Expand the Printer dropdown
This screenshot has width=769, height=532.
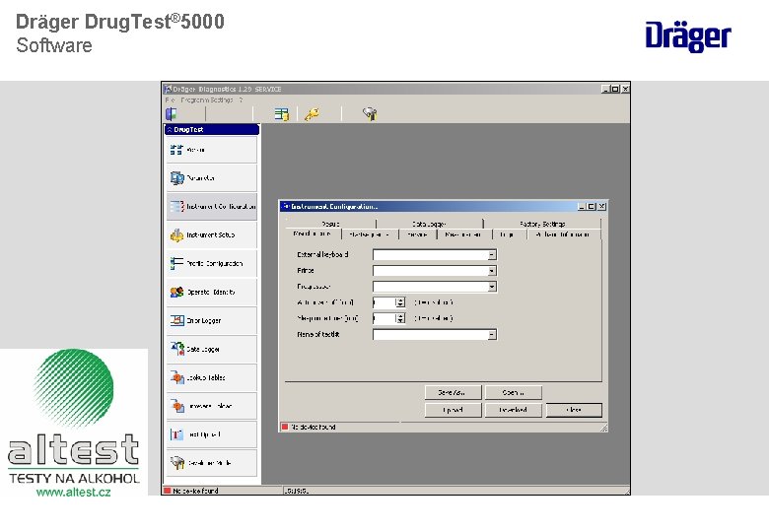tap(492, 271)
